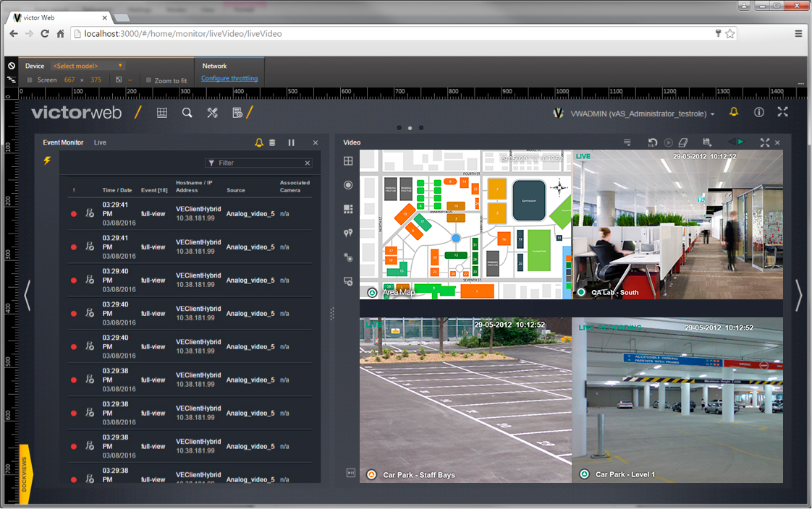This screenshot has height=509, width=812.
Task: Click the eraser icon in the Video panel toolbar
Action: (x=684, y=142)
